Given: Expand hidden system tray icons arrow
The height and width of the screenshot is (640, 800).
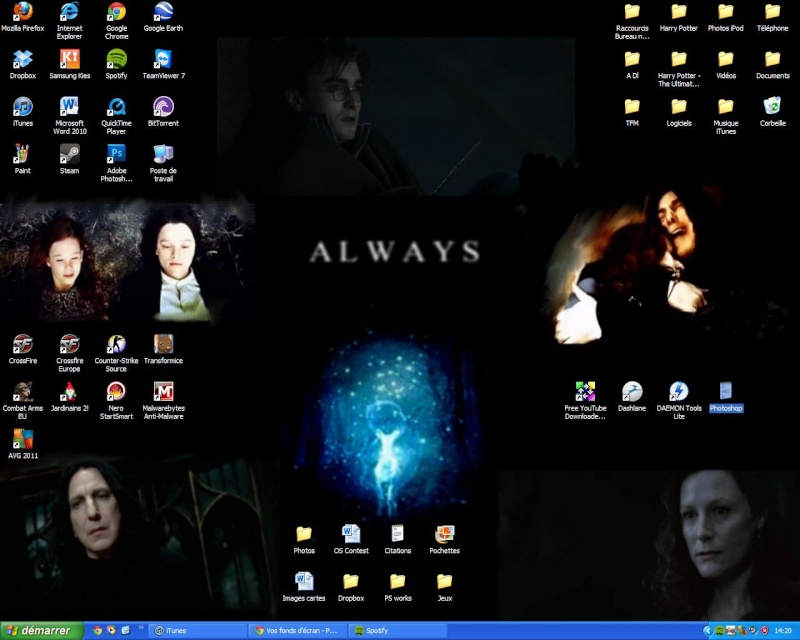Looking at the screenshot, I should [x=707, y=631].
